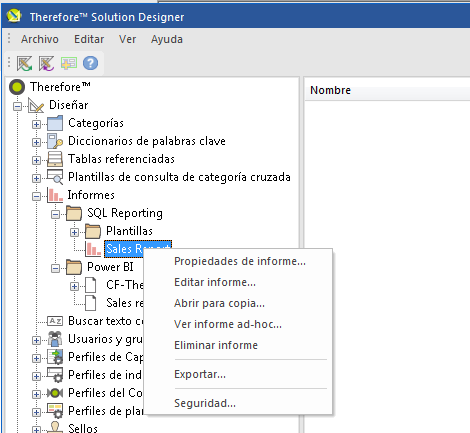Image resolution: width=470 pixels, height=433 pixels.
Task: Click the Therefore app logo in title bar
Action: tap(14, 16)
